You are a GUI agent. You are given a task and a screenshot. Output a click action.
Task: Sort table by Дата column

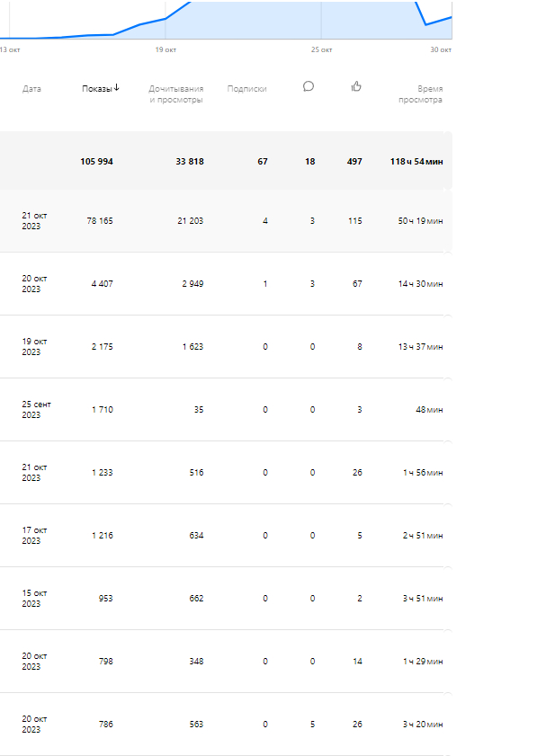click(x=31, y=89)
